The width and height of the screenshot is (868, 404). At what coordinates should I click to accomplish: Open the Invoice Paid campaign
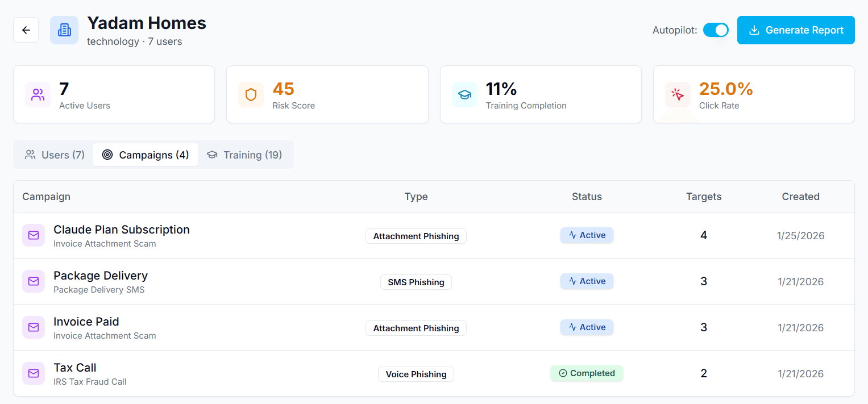(x=86, y=322)
